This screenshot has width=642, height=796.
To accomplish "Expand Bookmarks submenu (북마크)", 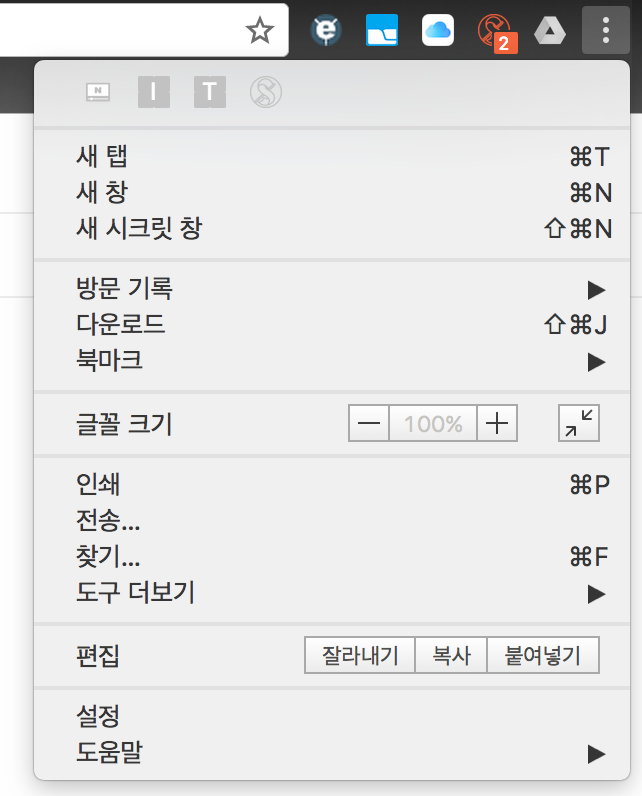I will point(332,360).
